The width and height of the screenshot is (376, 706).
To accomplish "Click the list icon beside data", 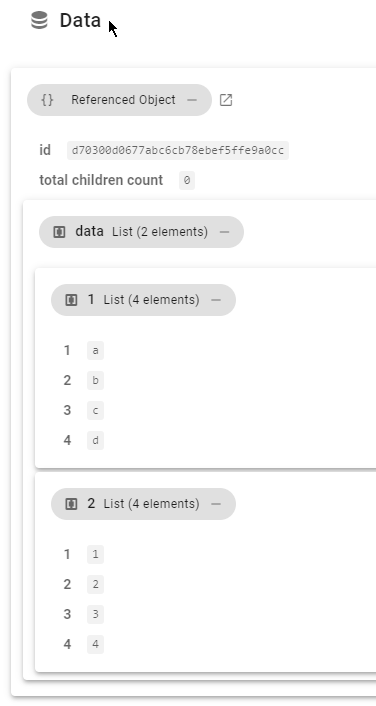I will [x=59, y=232].
